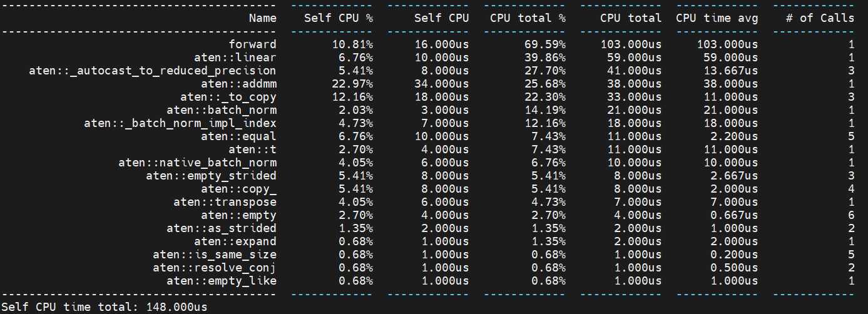Select the "aten::addmm" row name
Viewport: 868px width, 314px height.
(x=238, y=84)
